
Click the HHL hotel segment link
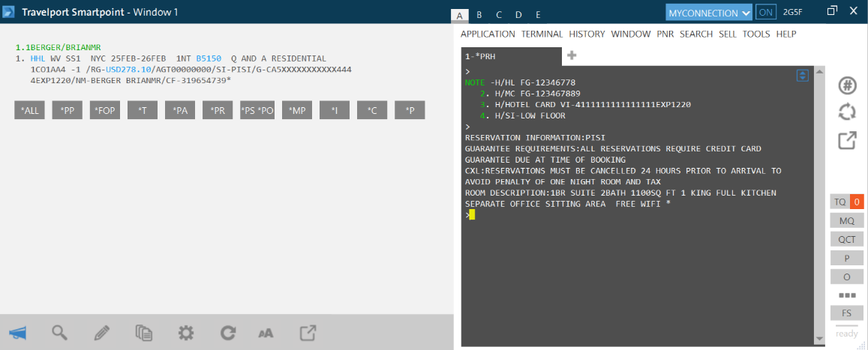(38, 58)
